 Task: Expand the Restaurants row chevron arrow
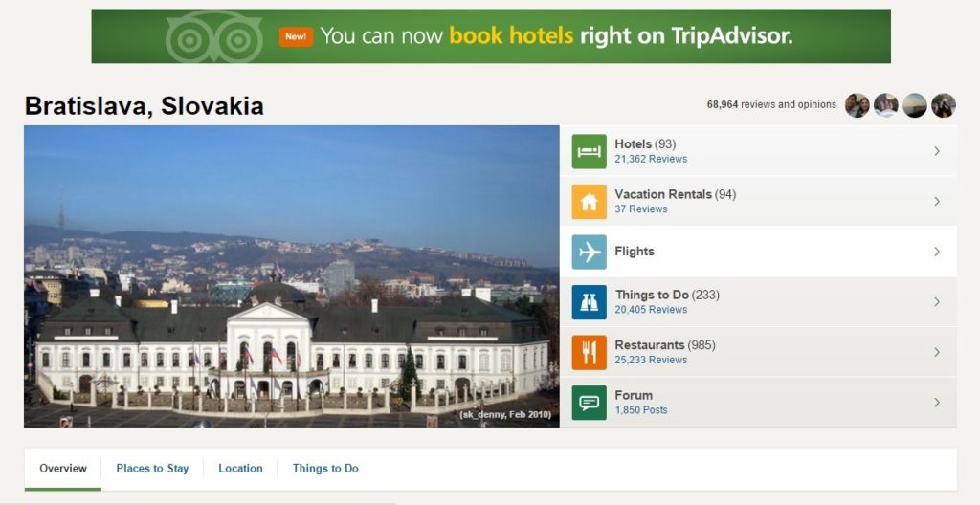coord(937,352)
